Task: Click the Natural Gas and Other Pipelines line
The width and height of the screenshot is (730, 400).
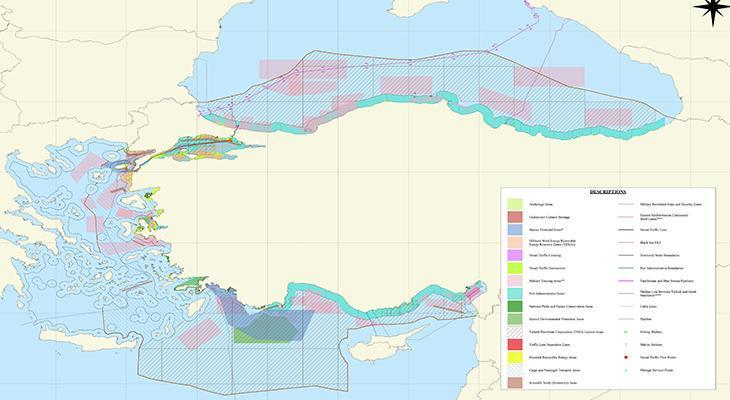Action: pyautogui.click(x=624, y=280)
